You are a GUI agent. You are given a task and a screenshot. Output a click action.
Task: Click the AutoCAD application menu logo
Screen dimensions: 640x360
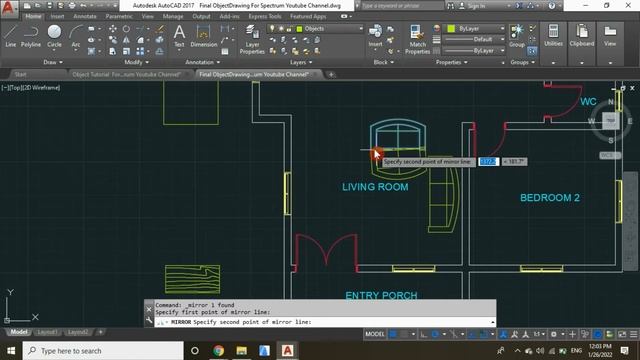(9, 9)
